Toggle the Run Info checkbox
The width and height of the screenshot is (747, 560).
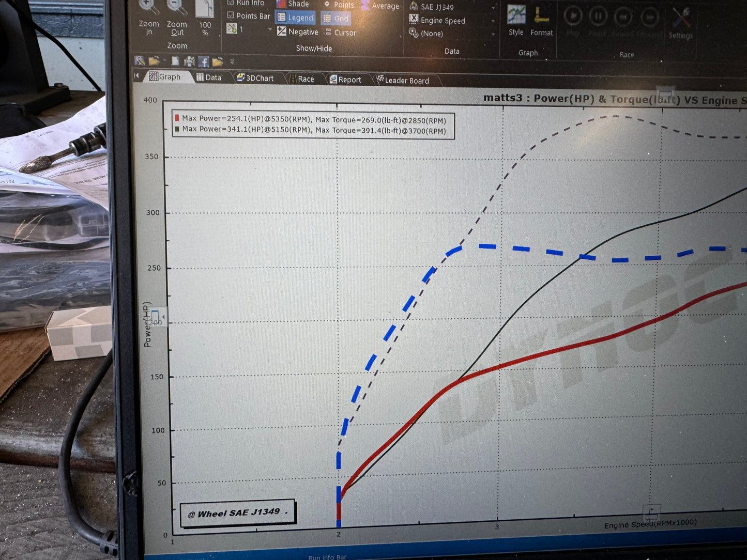coord(231,3)
